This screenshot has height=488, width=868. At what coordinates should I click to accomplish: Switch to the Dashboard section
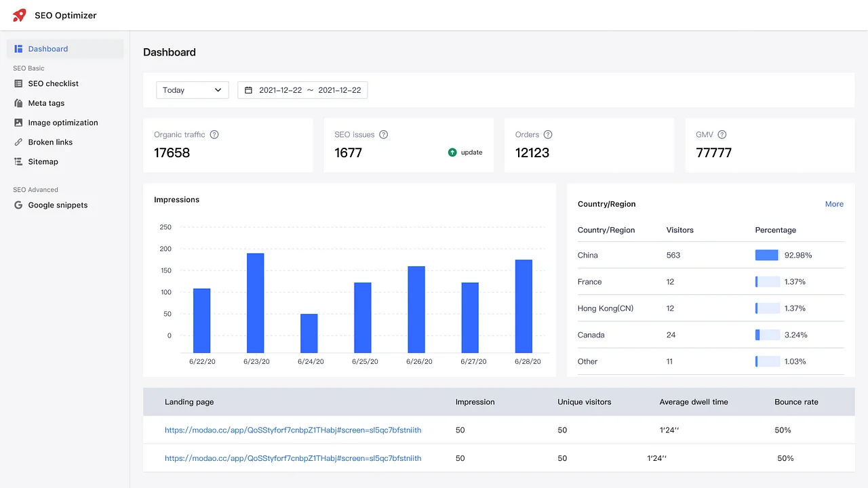point(47,49)
